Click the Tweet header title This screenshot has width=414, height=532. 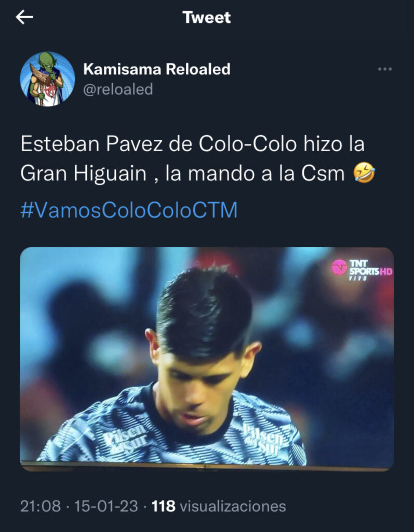(207, 17)
